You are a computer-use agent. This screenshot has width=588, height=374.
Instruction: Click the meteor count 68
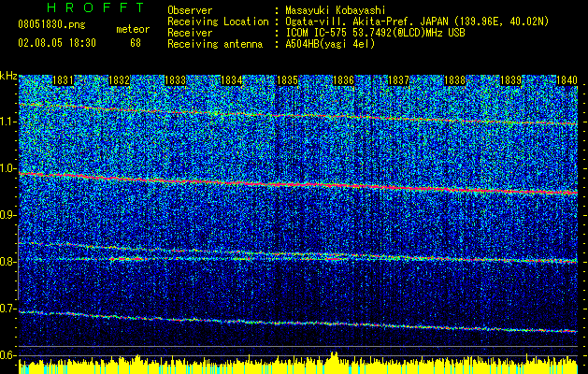[x=136, y=43]
